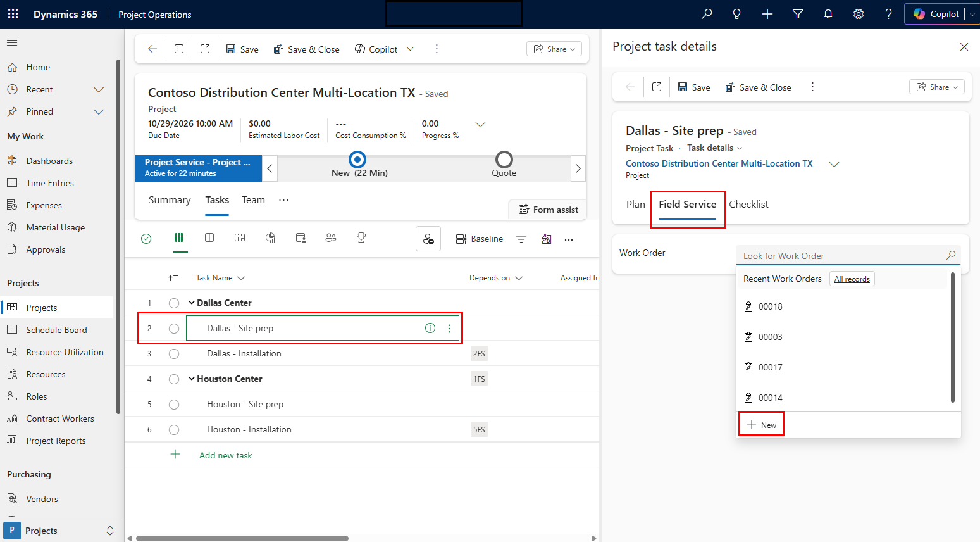Image resolution: width=980 pixels, height=542 pixels.
Task: Click the green checkmark status icon in Tasks toolbar
Action: [x=146, y=239]
